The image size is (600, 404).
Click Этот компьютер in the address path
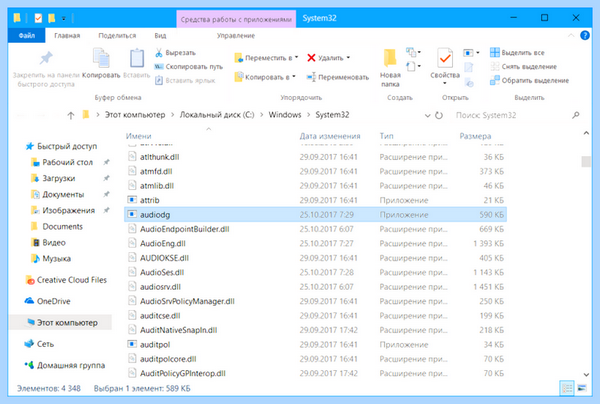[x=135, y=115]
